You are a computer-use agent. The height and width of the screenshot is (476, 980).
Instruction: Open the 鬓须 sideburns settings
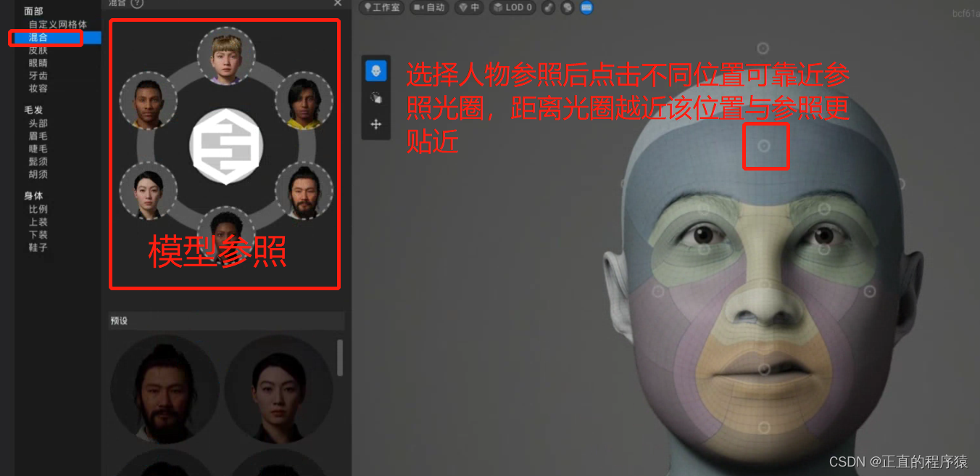pos(38,162)
